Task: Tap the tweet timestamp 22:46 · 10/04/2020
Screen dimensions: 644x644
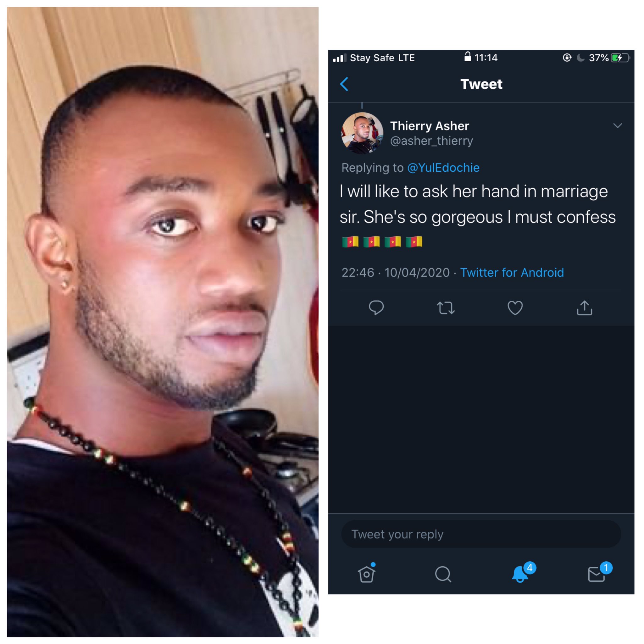Action: (x=396, y=273)
